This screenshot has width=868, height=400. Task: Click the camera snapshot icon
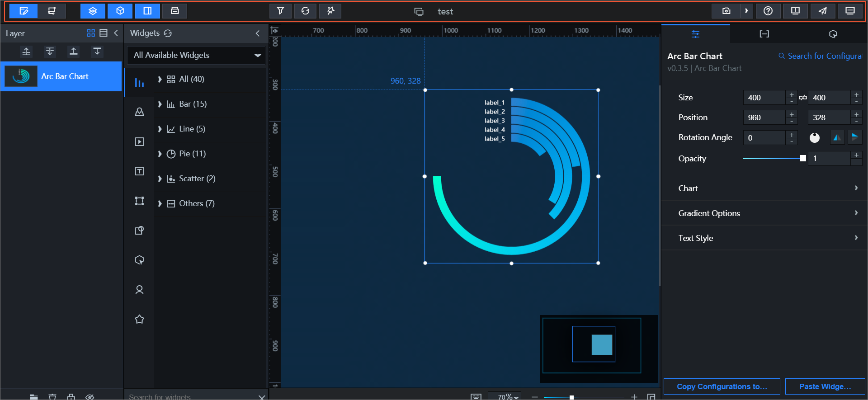click(726, 11)
